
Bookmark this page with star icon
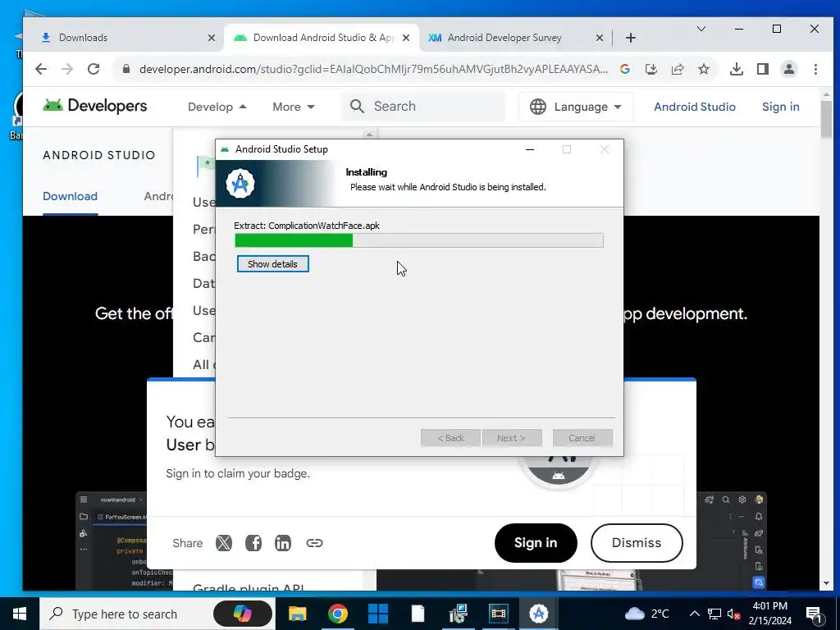click(703, 69)
